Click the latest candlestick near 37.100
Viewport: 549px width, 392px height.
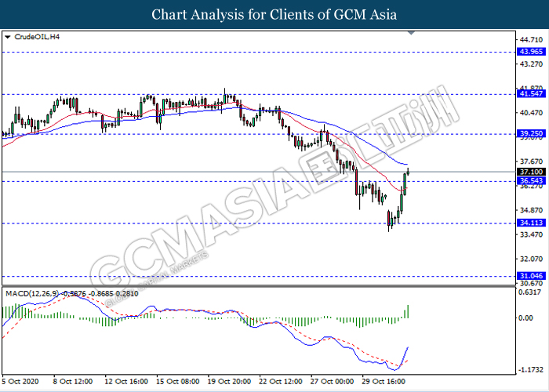[x=408, y=171]
